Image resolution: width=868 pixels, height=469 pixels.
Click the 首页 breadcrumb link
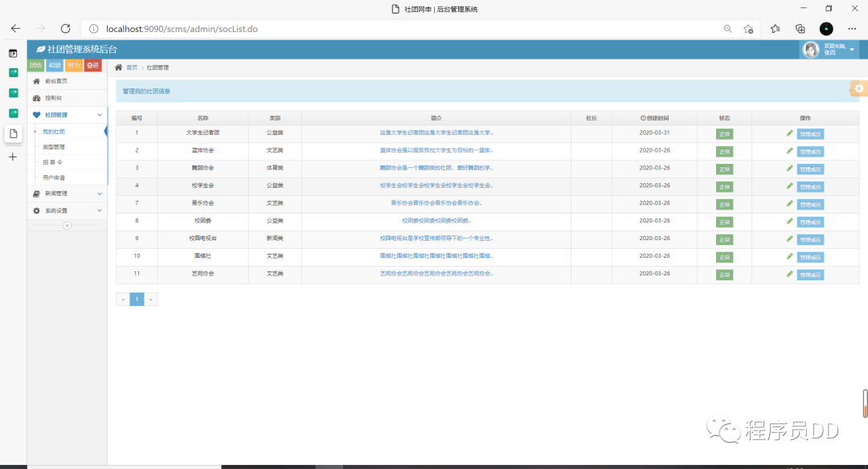(x=132, y=67)
